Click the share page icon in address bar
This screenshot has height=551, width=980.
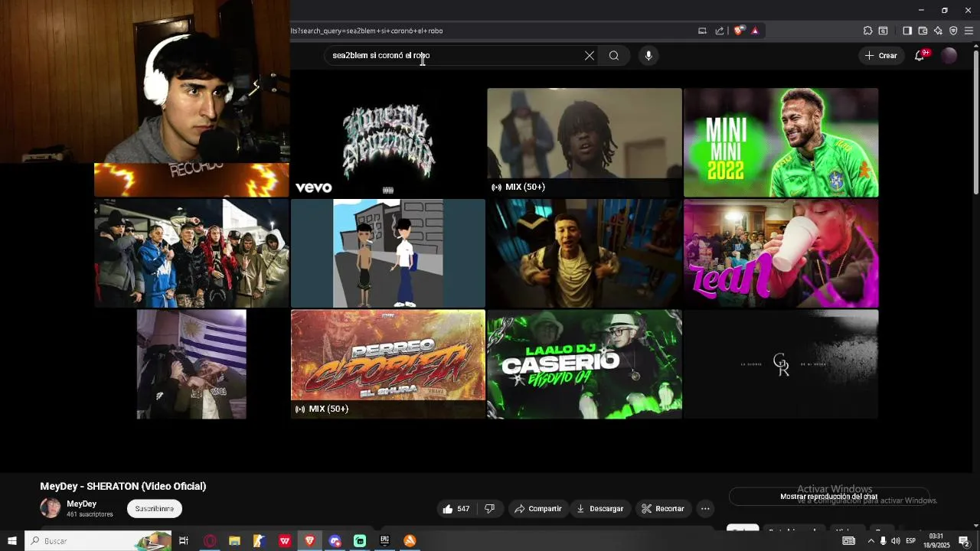pos(720,31)
